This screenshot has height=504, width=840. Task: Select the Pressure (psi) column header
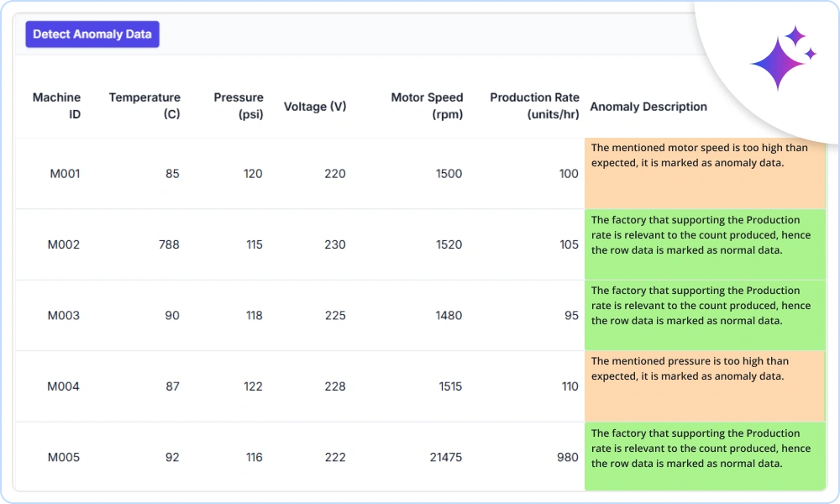point(239,106)
